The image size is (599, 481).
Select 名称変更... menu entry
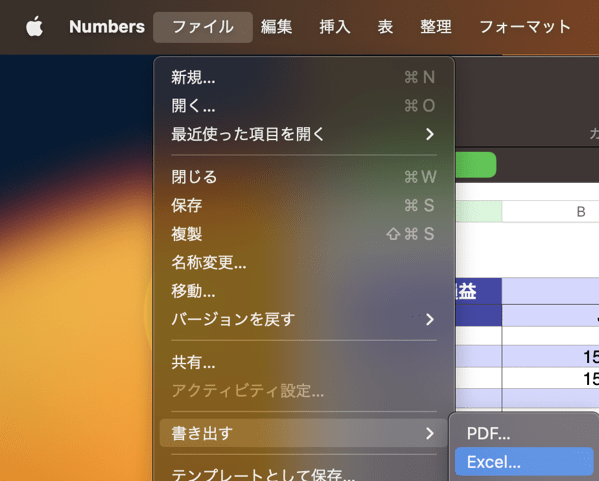(x=304, y=262)
